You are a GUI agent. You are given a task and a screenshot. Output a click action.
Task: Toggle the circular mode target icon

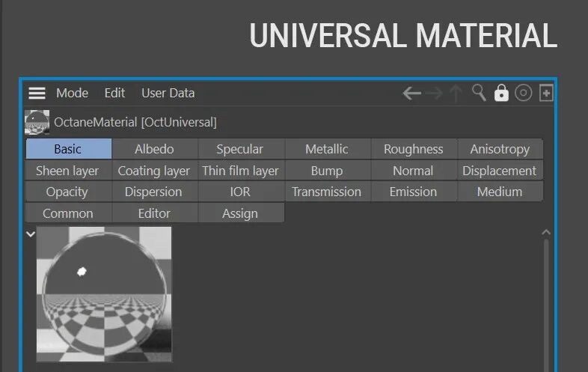click(524, 93)
